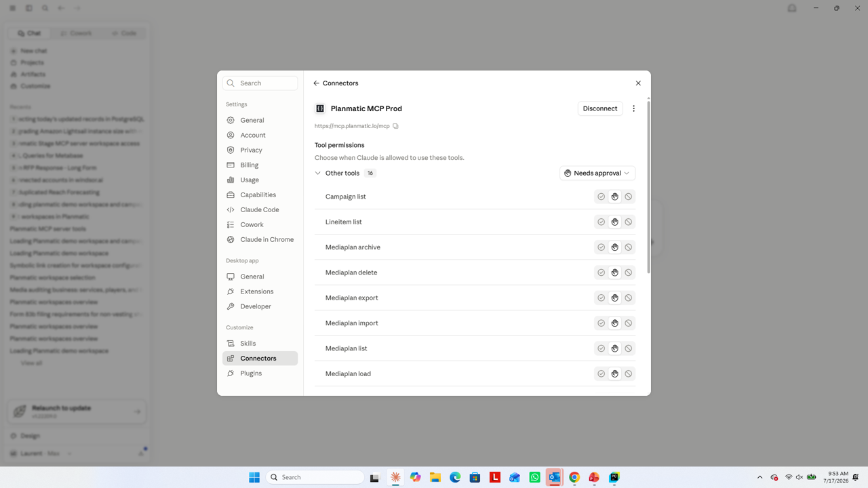This screenshot has height=488, width=868.
Task: Open Extensions under Desktop app
Action: coord(260,291)
